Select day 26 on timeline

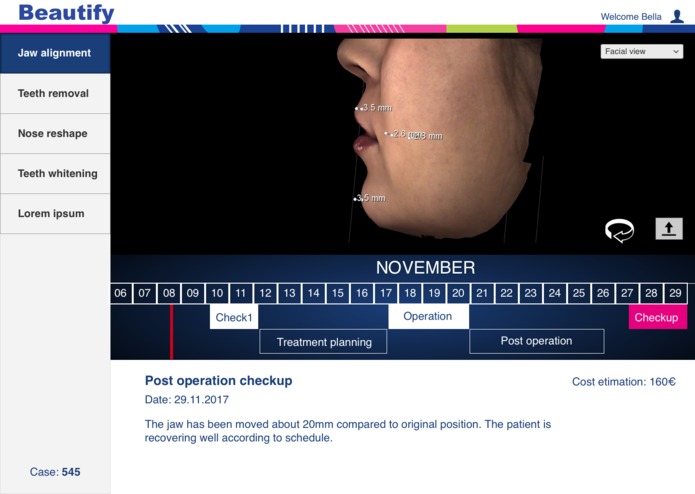click(x=603, y=293)
